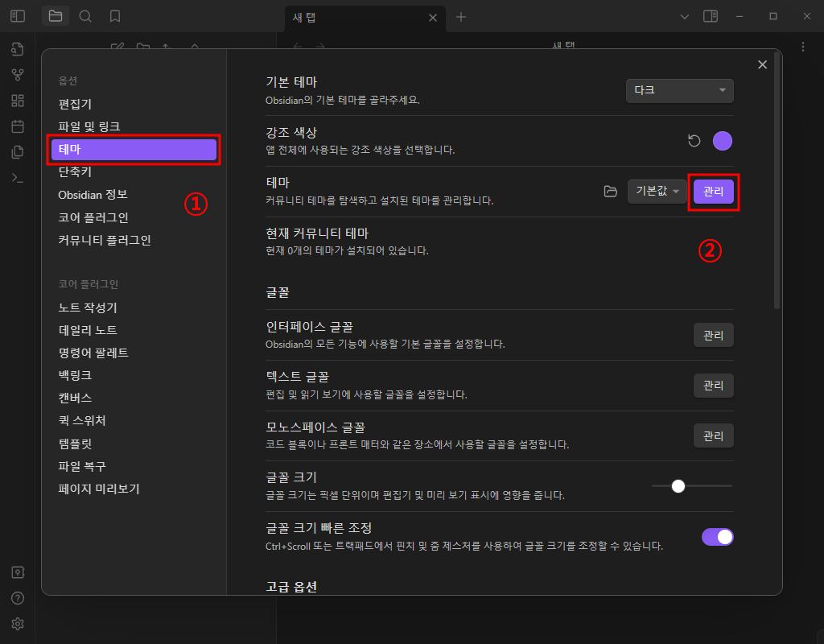The width and height of the screenshot is (824, 644).
Task: Open canvas grid icon in ribbon
Action: click(x=18, y=101)
